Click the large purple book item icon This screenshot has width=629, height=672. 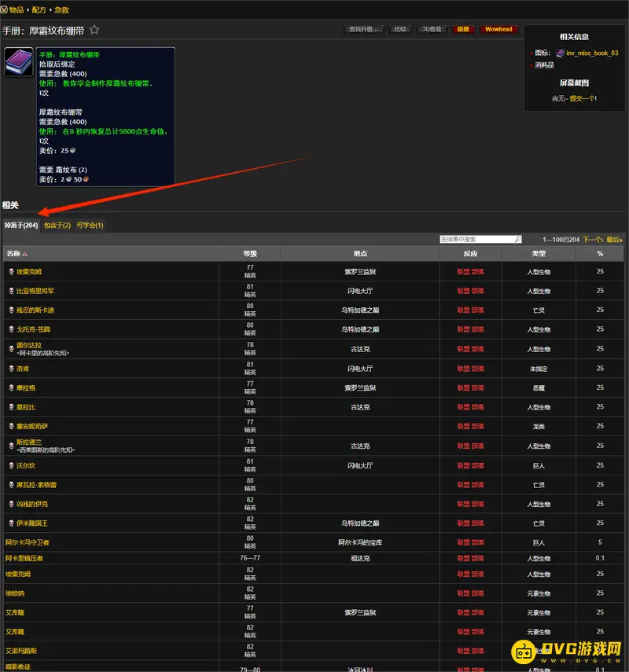[18, 62]
